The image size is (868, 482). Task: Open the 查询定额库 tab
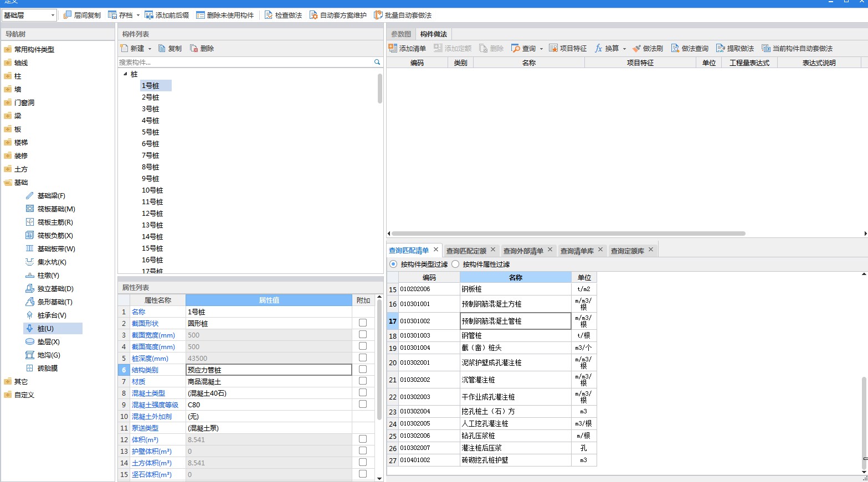(628, 251)
